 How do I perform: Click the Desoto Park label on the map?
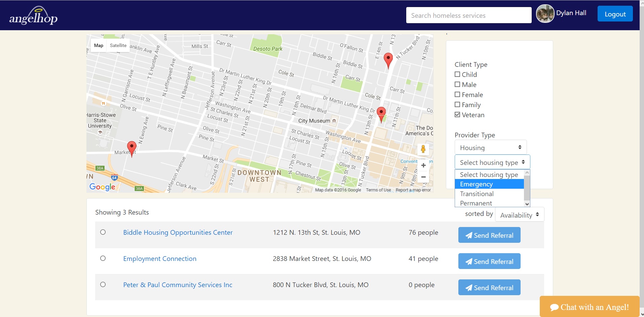(x=268, y=49)
